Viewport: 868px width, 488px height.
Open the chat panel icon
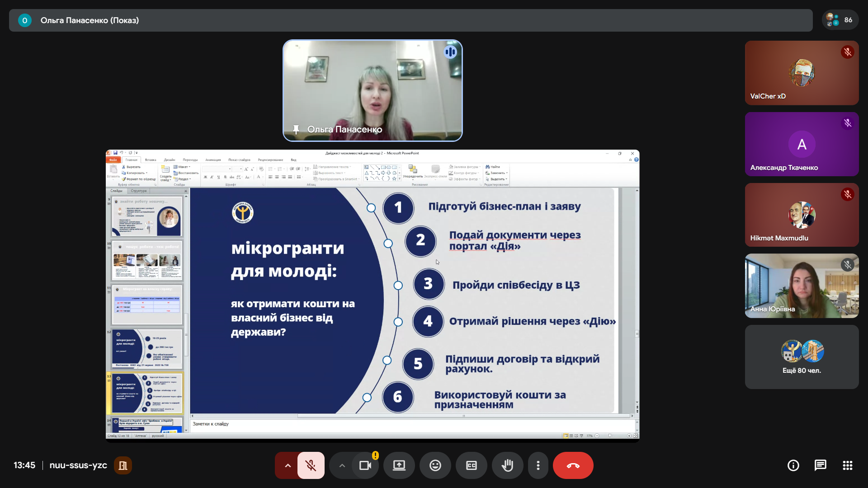click(x=820, y=465)
